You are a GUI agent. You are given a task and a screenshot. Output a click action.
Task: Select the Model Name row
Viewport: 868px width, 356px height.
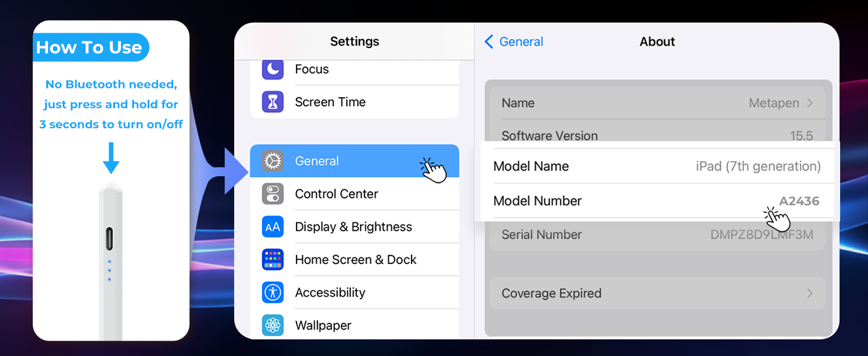coord(657,166)
